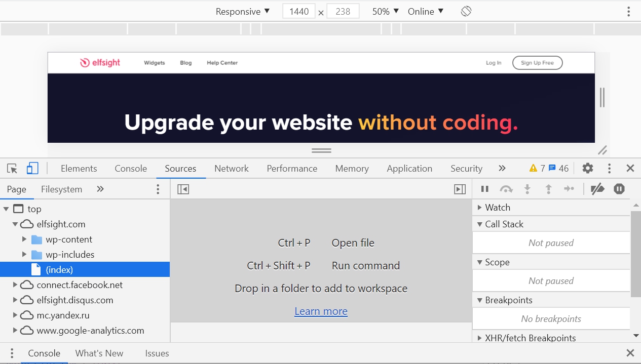
Task: Open DevTools settings gear
Action: click(587, 168)
